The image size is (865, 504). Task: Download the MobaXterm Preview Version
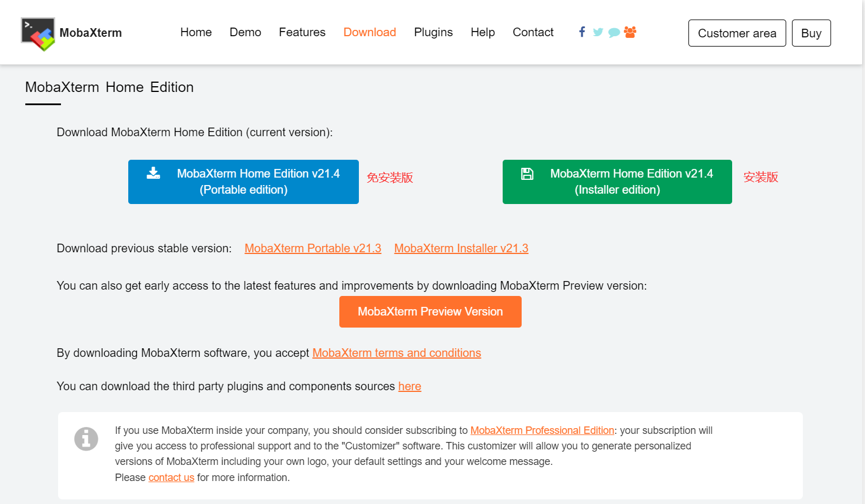click(x=430, y=311)
